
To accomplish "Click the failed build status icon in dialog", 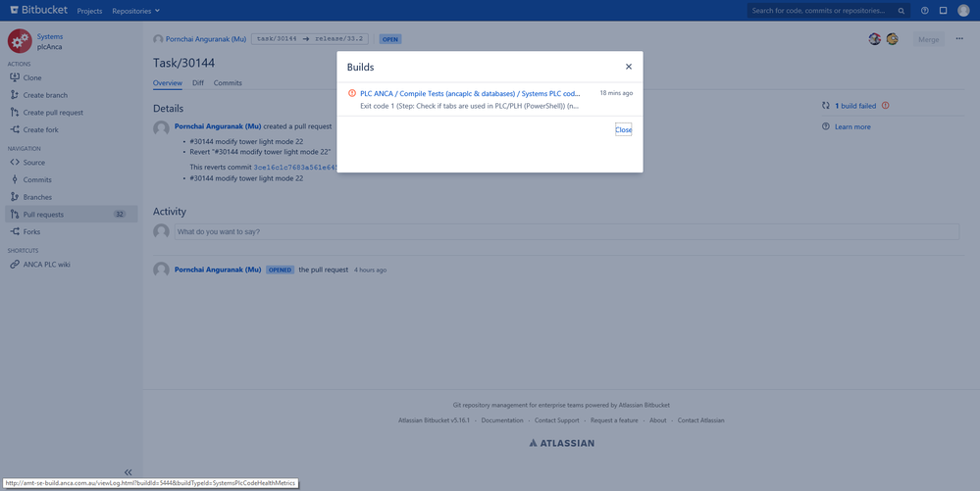I will tap(352, 93).
